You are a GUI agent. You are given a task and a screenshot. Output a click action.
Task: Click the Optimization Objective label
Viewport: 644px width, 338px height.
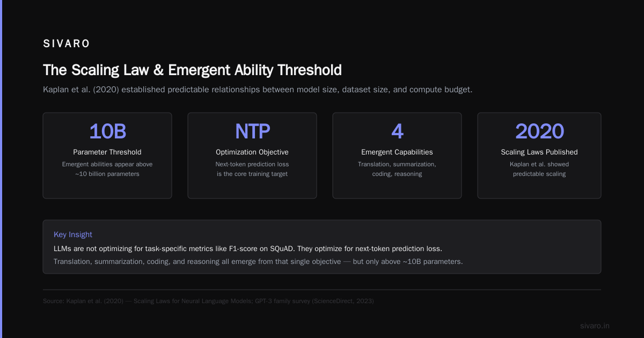[x=252, y=152]
